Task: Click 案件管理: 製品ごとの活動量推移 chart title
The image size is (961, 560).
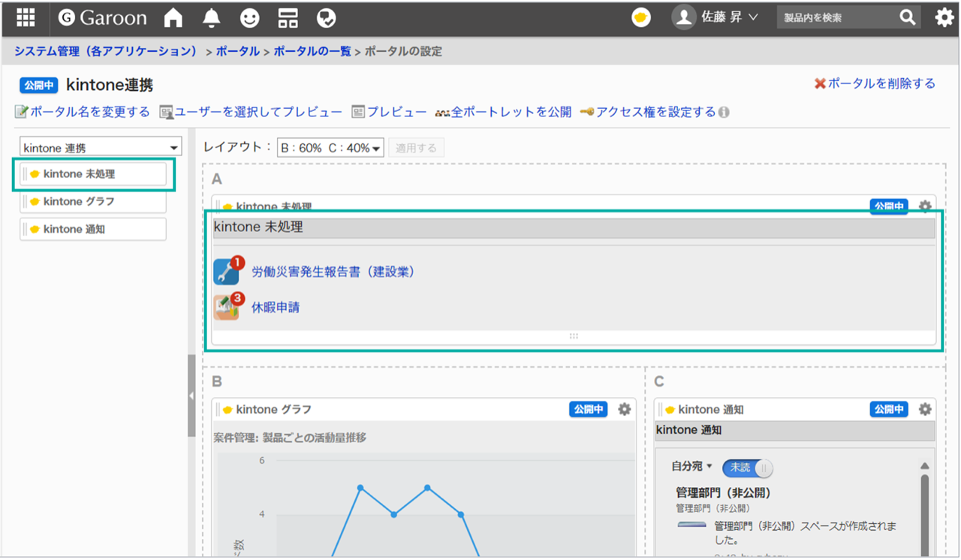Action: click(x=290, y=437)
